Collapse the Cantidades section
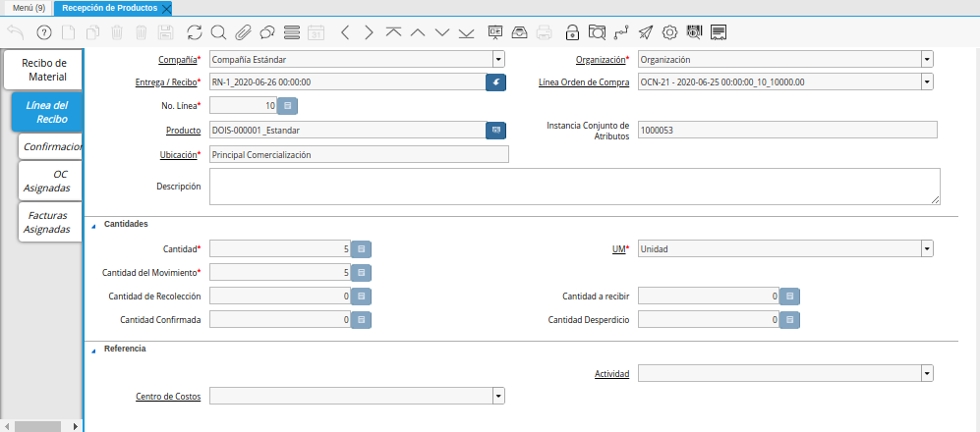The width and height of the screenshot is (980, 432). click(94, 225)
